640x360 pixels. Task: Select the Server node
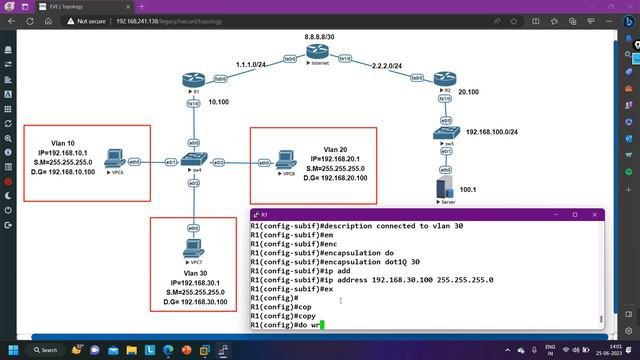pos(444,187)
